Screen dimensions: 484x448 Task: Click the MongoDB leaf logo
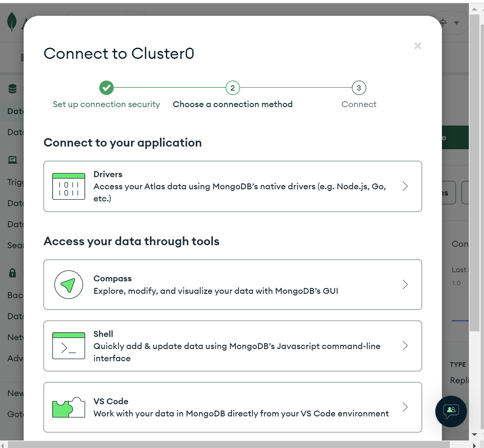click(12, 22)
